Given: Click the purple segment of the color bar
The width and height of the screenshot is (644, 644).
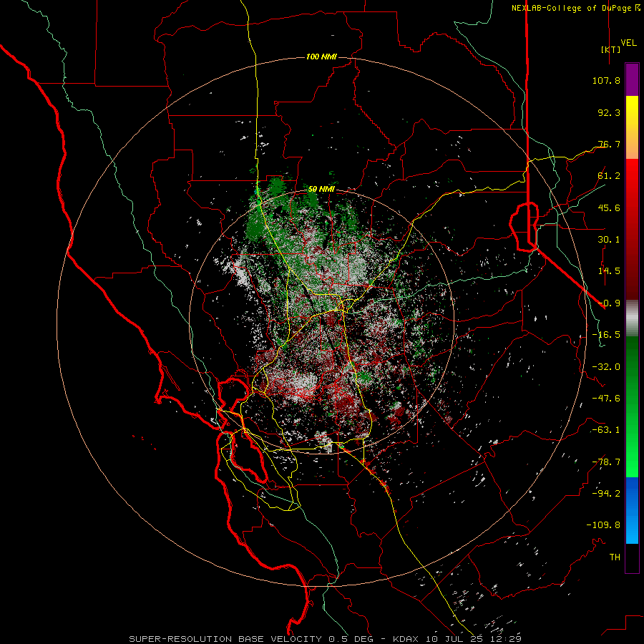Looking at the screenshot, I should [x=632, y=80].
